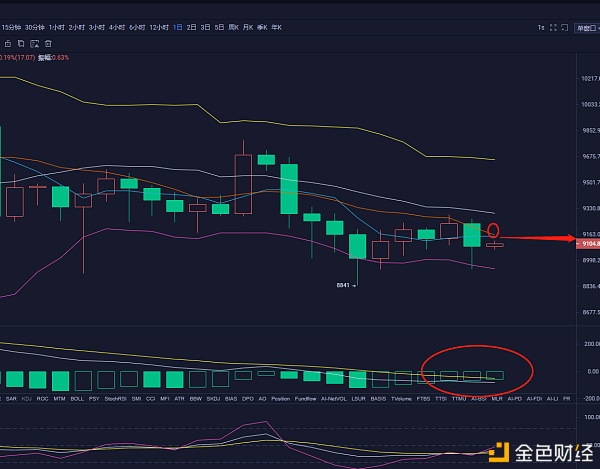Show the Fundflow indicator

[305, 399]
